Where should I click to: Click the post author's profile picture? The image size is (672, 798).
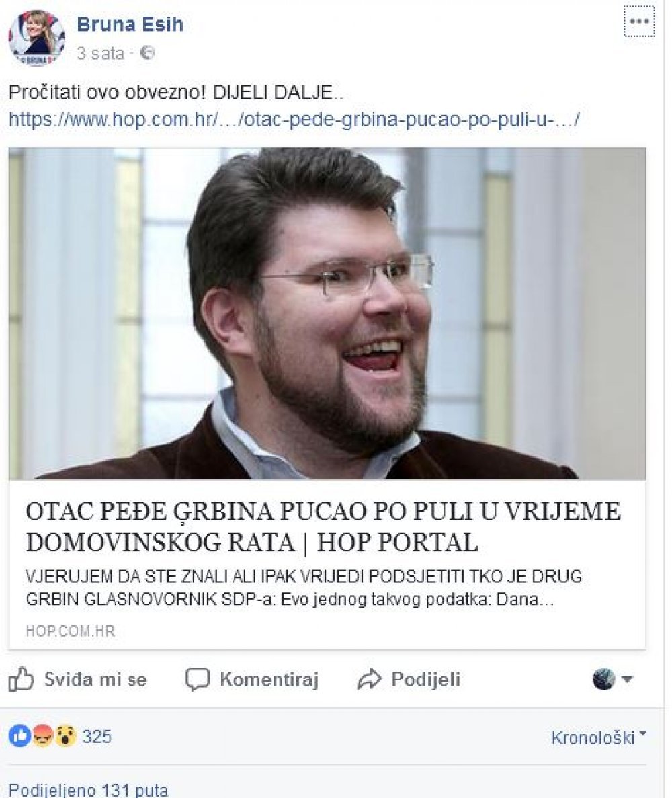click(37, 39)
